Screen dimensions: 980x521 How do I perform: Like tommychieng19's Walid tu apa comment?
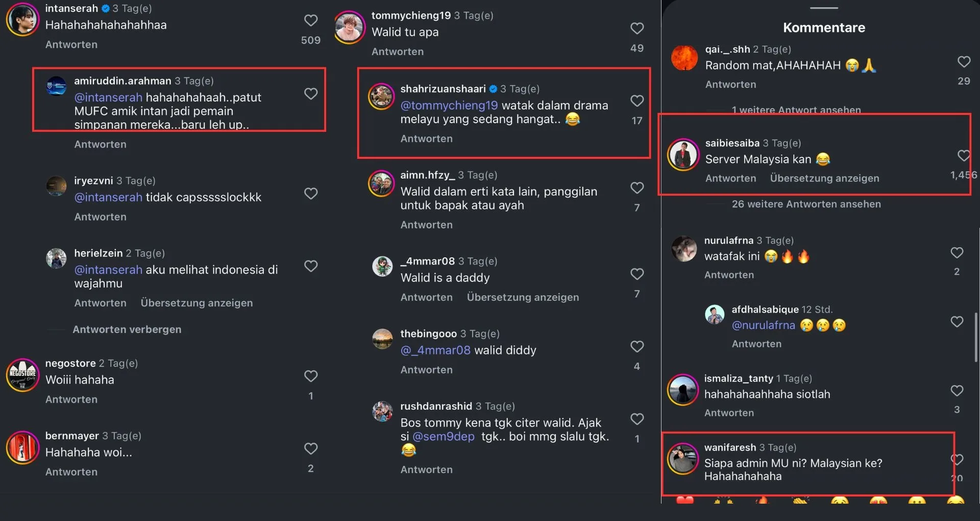point(637,29)
